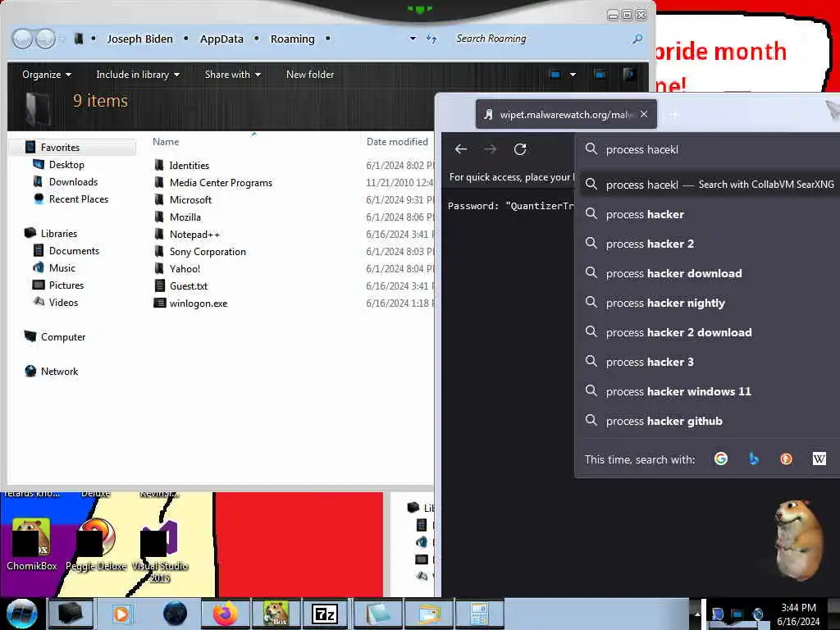
Task: Select the winlogon.exe file
Action: (199, 304)
